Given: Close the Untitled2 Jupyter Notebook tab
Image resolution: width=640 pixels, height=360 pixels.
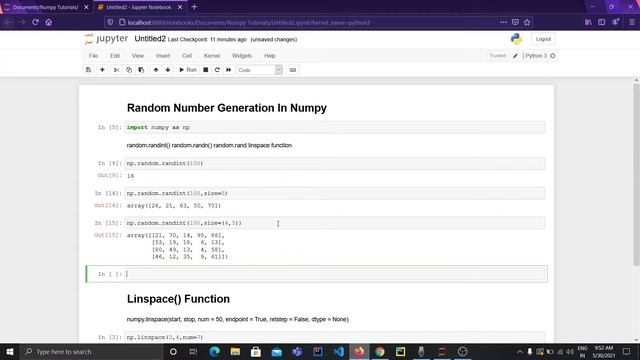Looking at the screenshot, I should [x=180, y=7].
